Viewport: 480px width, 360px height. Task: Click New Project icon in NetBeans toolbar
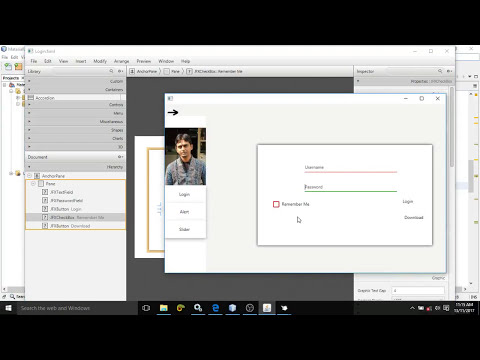(18, 67)
